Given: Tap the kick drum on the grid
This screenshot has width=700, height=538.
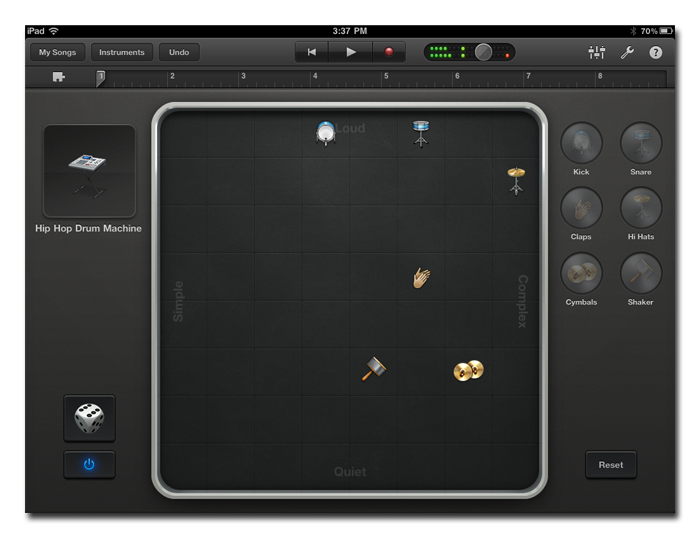Looking at the screenshot, I should (325, 133).
